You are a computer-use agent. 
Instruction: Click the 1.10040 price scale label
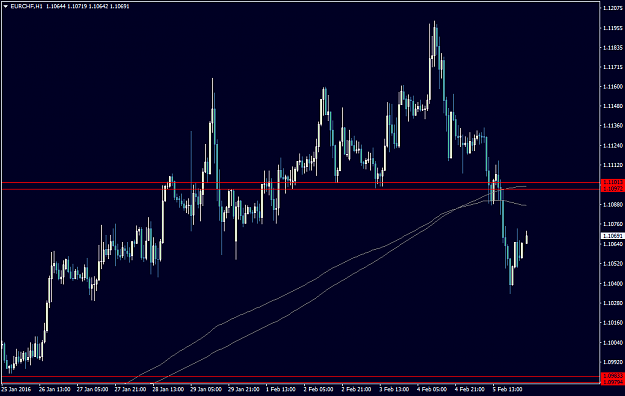613,343
